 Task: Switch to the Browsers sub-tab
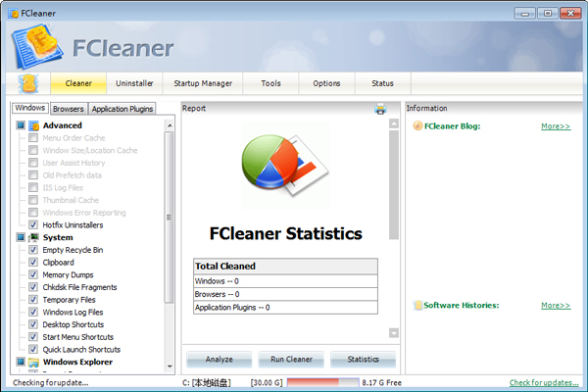(69, 109)
